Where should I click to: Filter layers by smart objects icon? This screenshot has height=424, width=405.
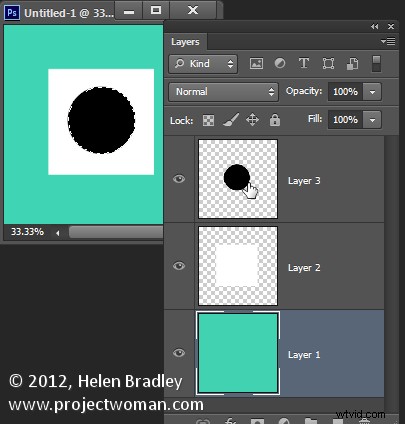352,63
